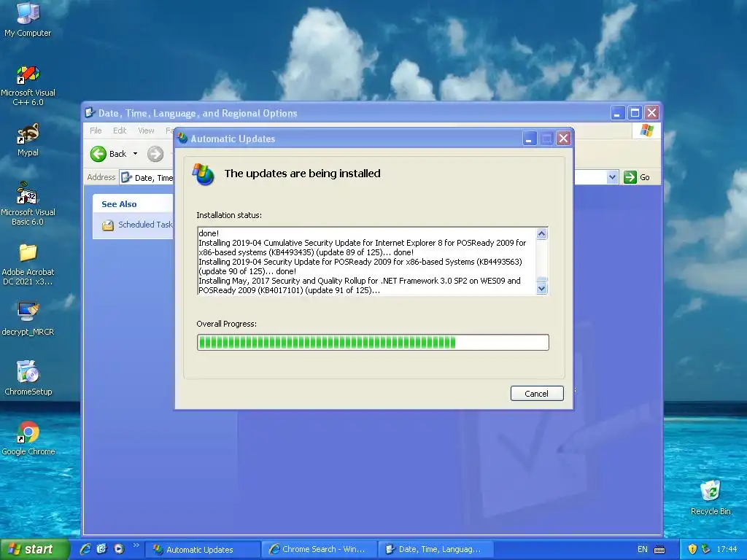Open the Mypal browser shortcut
Image resolution: width=747 pixels, height=560 pixels.
(28, 139)
